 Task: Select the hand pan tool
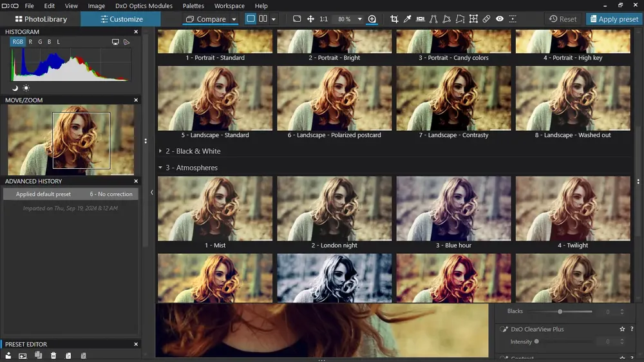310,19
